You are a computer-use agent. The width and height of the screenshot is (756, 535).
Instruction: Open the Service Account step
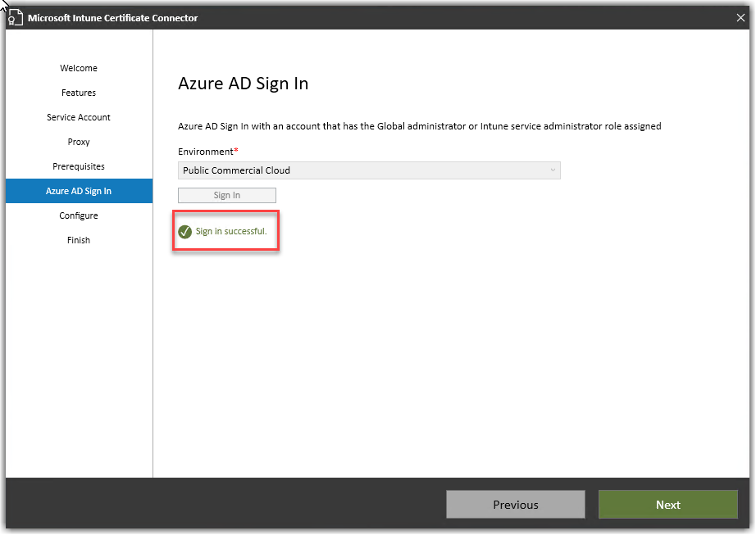[79, 117]
